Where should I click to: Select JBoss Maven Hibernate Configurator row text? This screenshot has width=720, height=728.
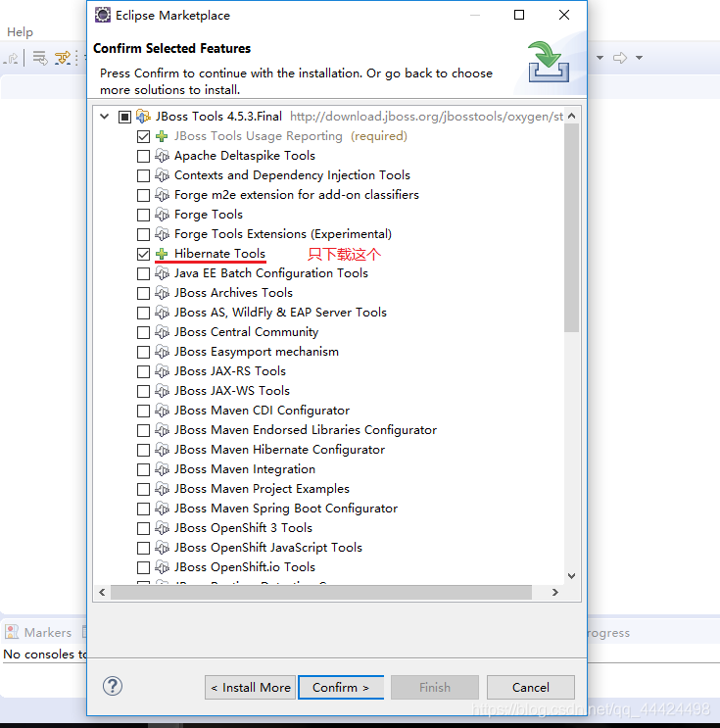pos(279,450)
